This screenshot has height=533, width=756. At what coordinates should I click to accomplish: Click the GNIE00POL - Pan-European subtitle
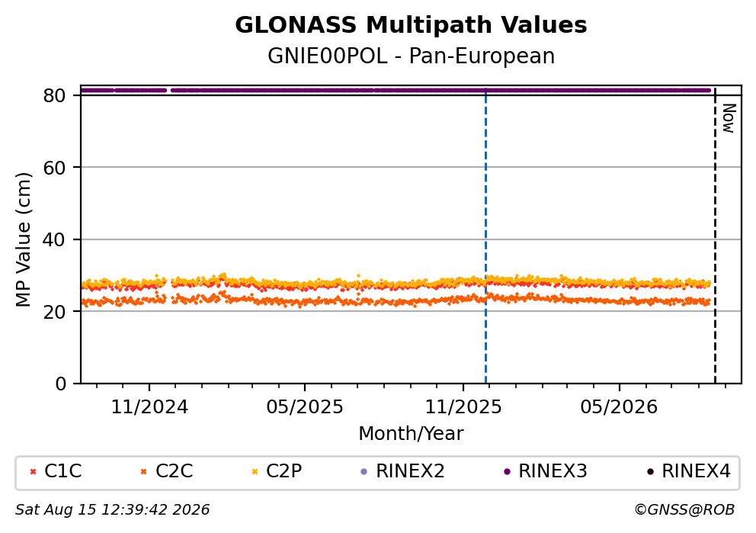click(x=411, y=56)
